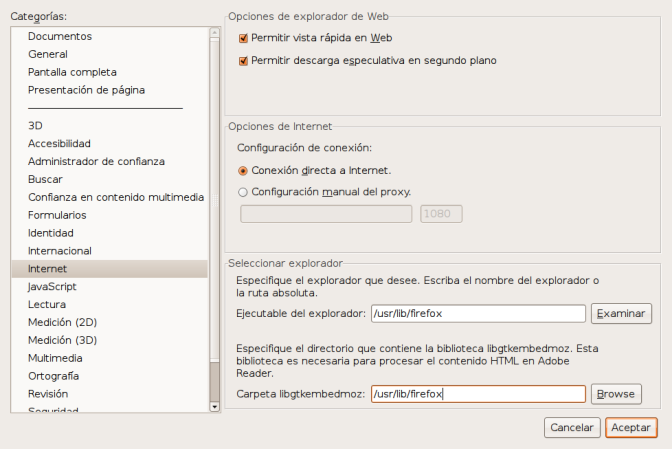672x449 pixels.
Task: Go to the 'Accesibilidad' category
Action: pyautogui.click(x=59, y=144)
